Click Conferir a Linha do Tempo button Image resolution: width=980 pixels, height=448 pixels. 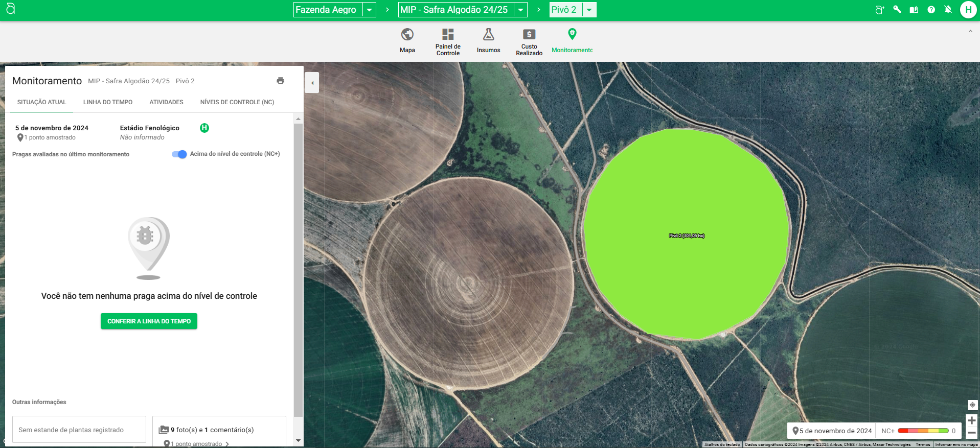pyautogui.click(x=149, y=321)
